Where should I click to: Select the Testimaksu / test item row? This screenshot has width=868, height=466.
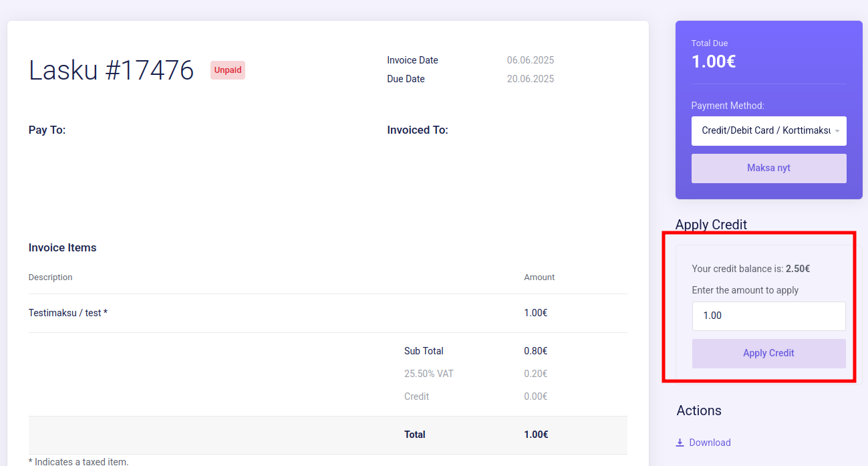click(x=68, y=313)
